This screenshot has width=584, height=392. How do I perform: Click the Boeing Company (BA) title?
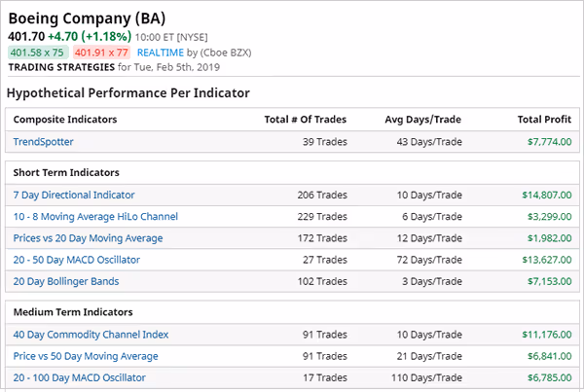coord(87,18)
